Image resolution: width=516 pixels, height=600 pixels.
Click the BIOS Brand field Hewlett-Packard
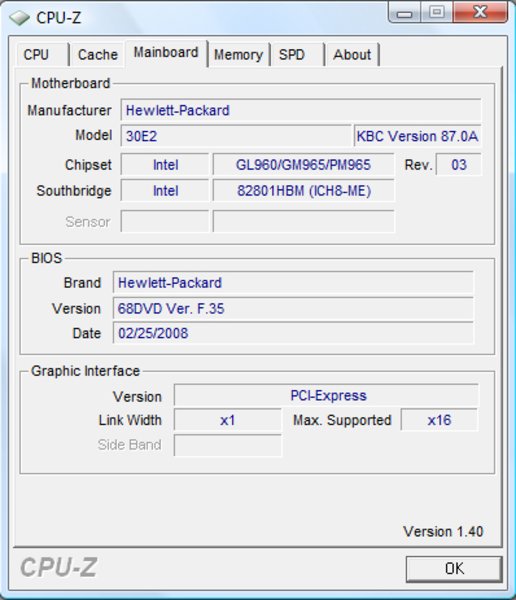click(293, 283)
